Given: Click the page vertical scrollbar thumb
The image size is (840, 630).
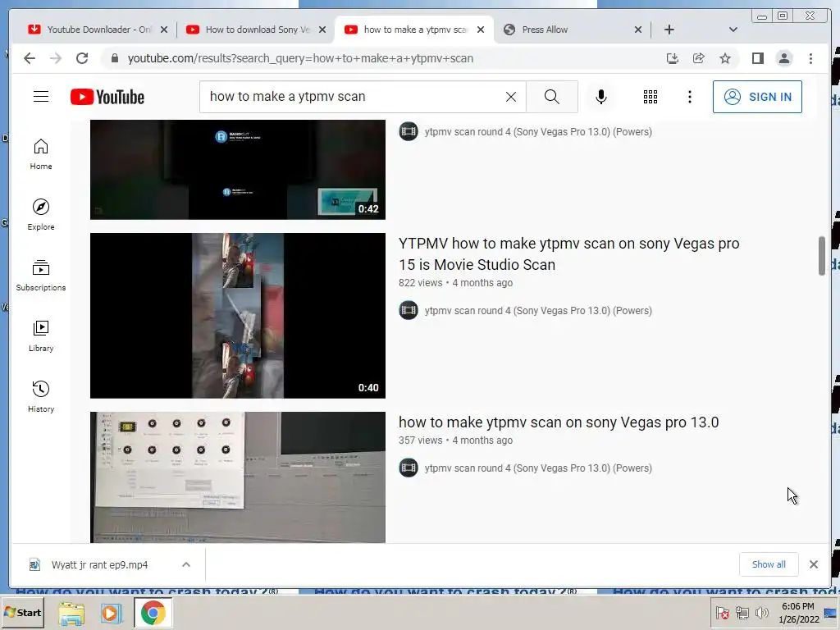Looking at the screenshot, I should click(x=822, y=256).
